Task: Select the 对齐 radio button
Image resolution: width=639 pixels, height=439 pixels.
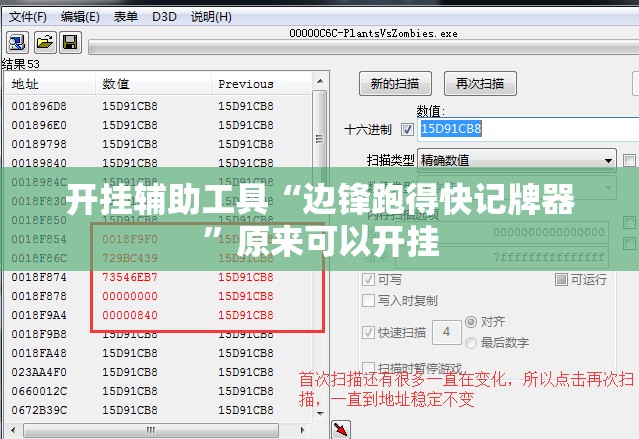Action: (471, 322)
